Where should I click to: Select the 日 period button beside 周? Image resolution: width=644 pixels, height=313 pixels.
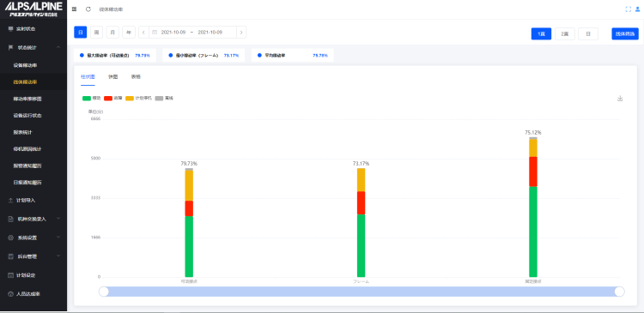(81, 32)
